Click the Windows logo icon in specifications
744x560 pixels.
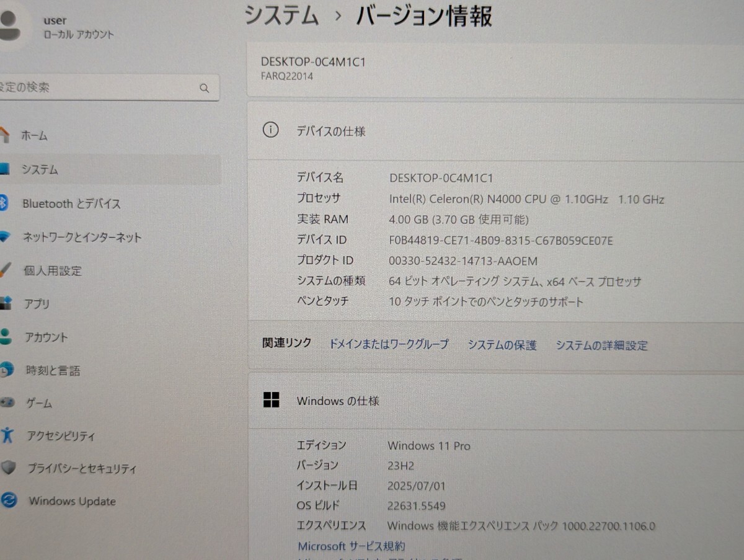271,400
